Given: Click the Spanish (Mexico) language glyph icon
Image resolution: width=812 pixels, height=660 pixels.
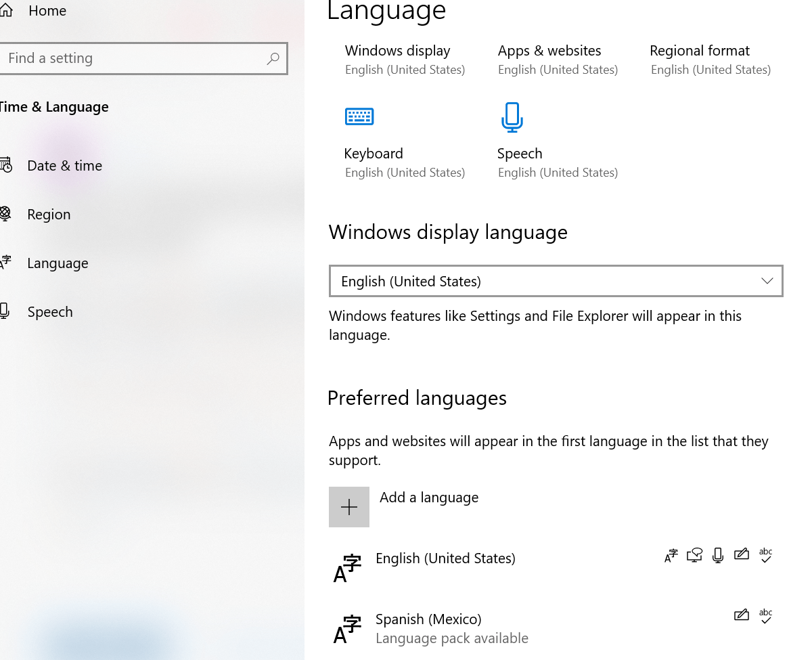Looking at the screenshot, I should coord(348,629).
